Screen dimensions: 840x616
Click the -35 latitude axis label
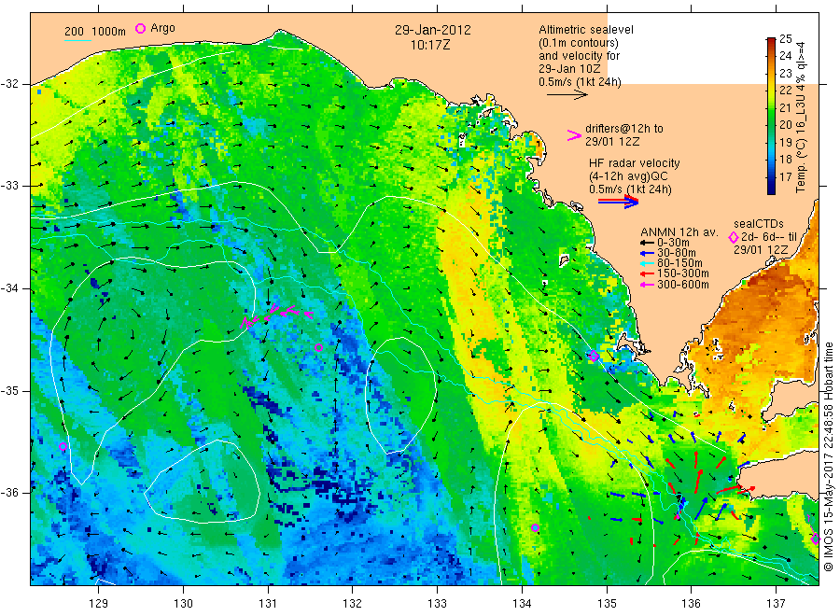[x=10, y=391]
